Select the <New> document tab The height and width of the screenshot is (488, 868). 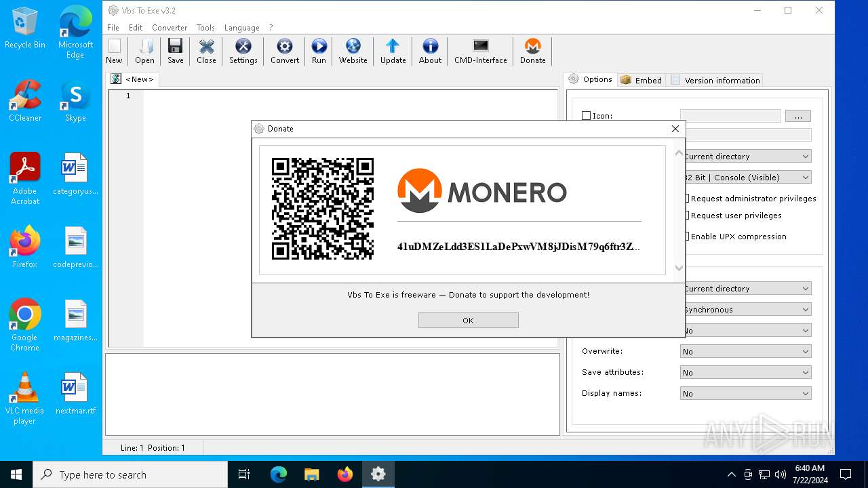[133, 79]
